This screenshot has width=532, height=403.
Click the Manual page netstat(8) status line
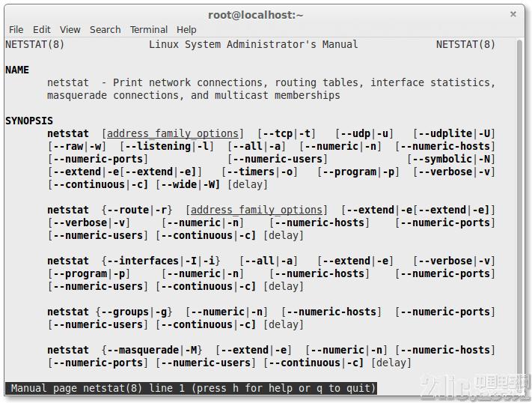191,388
